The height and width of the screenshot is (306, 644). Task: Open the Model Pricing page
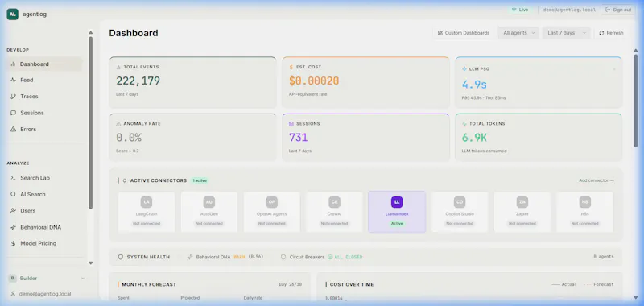click(x=44, y=243)
